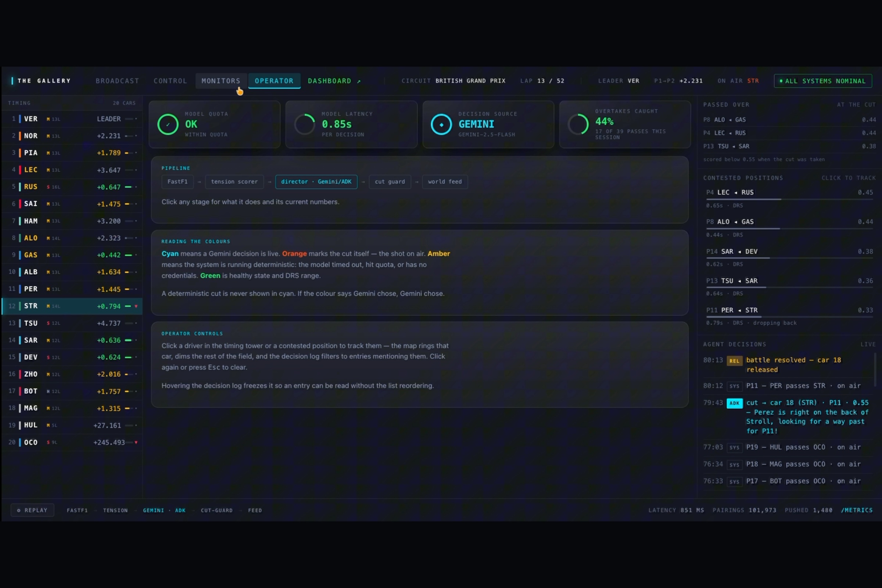The image size is (882, 588).
Task: Click GEMINI in the footer pipeline
Action: [153, 510]
